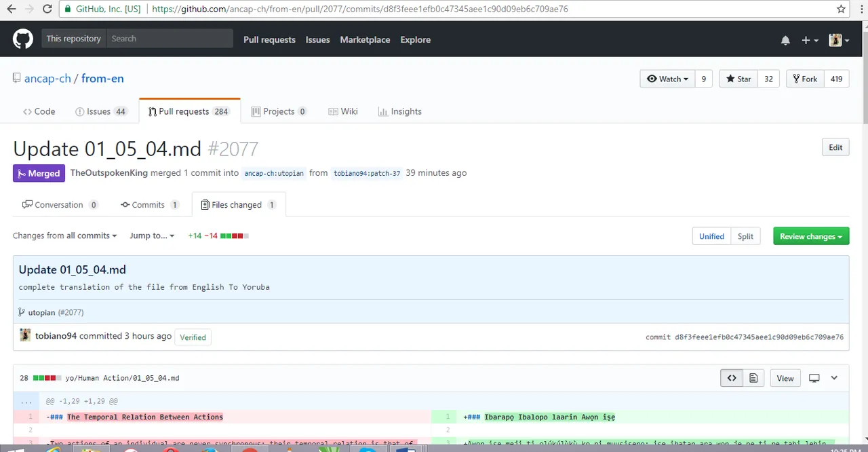Expand hidden diff lines ellipsis
868x452 pixels.
[x=26, y=401]
